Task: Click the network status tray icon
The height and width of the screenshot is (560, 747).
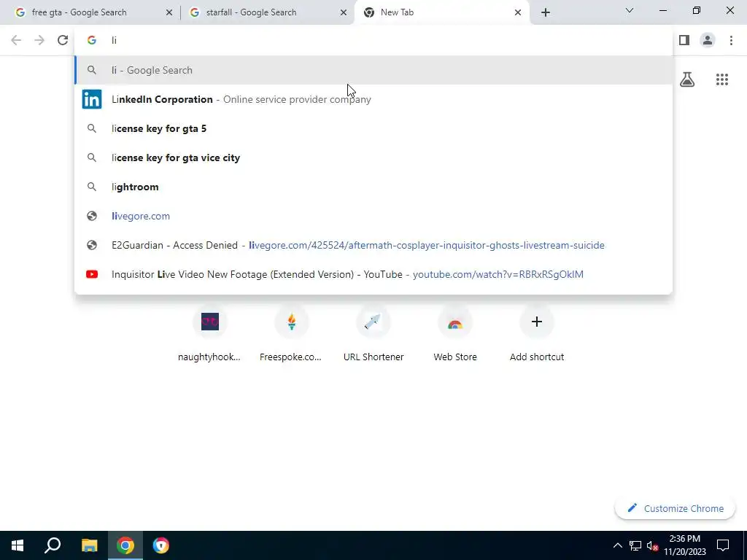Action: click(x=635, y=545)
